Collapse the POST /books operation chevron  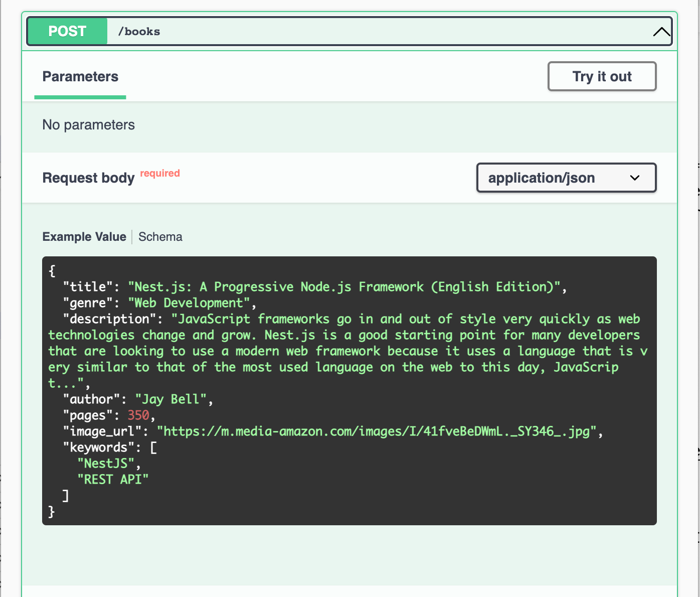pyautogui.click(x=661, y=32)
